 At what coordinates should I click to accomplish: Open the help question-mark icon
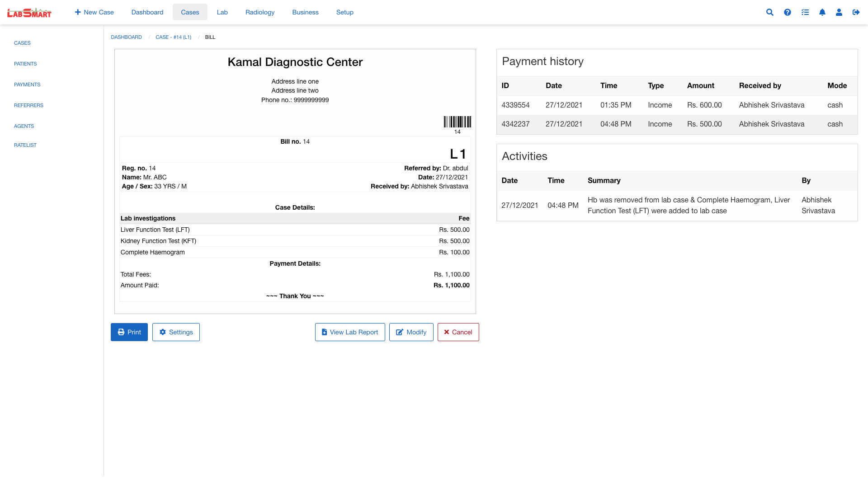pos(787,12)
